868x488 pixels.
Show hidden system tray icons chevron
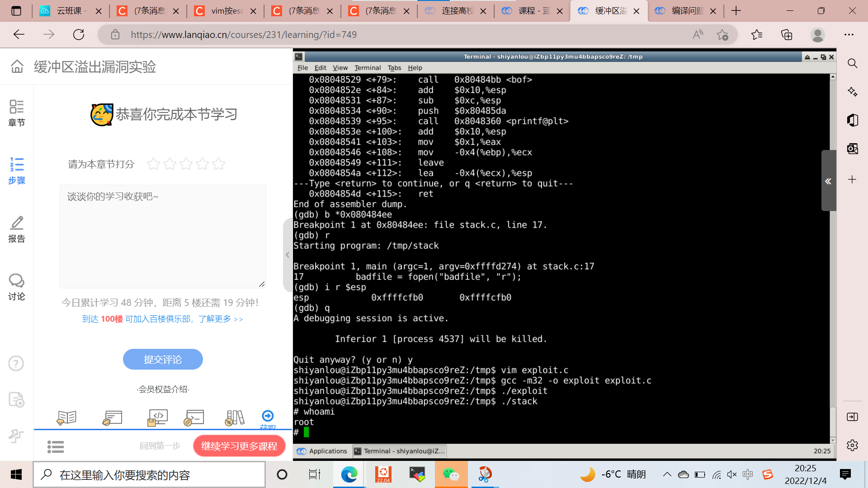point(667,474)
